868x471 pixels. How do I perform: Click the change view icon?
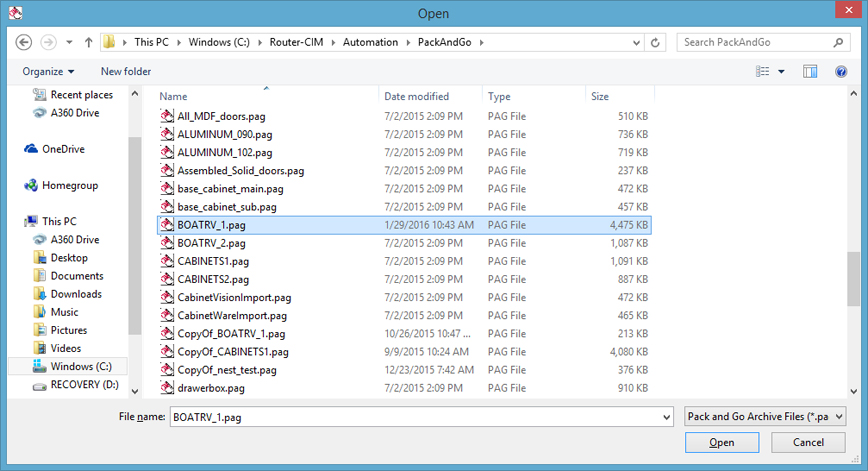click(x=763, y=71)
